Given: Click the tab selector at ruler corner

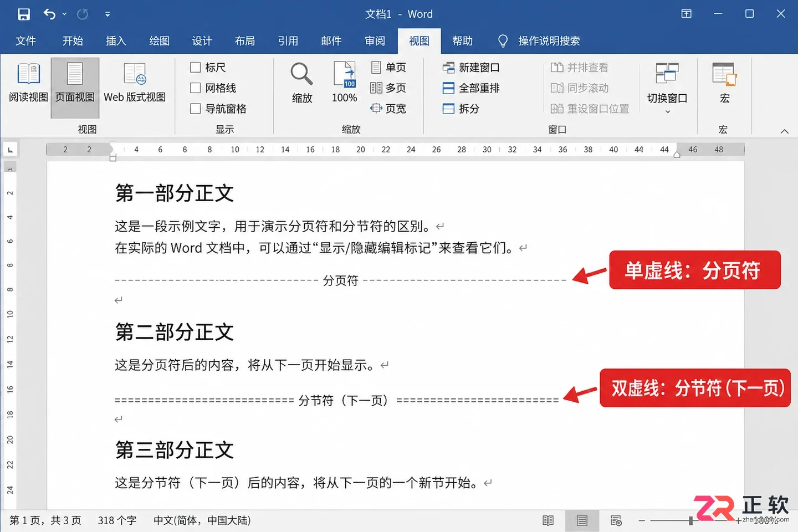Looking at the screenshot, I should [x=11, y=150].
